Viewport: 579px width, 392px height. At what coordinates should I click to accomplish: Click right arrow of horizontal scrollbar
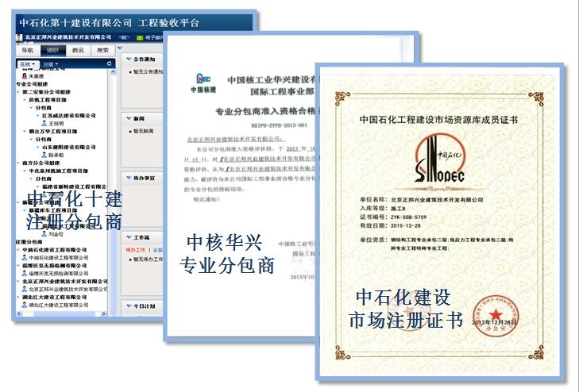pyautogui.click(x=104, y=313)
